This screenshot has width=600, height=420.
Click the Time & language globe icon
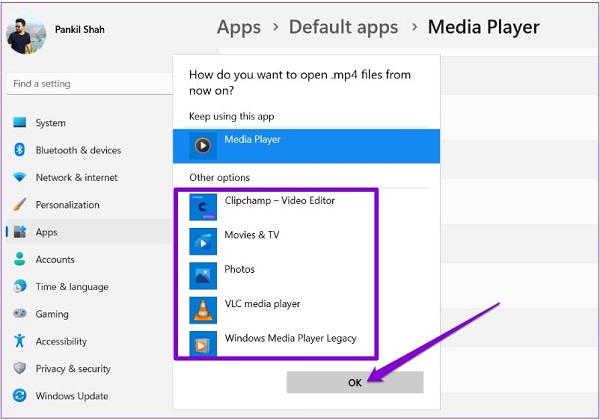coord(20,286)
